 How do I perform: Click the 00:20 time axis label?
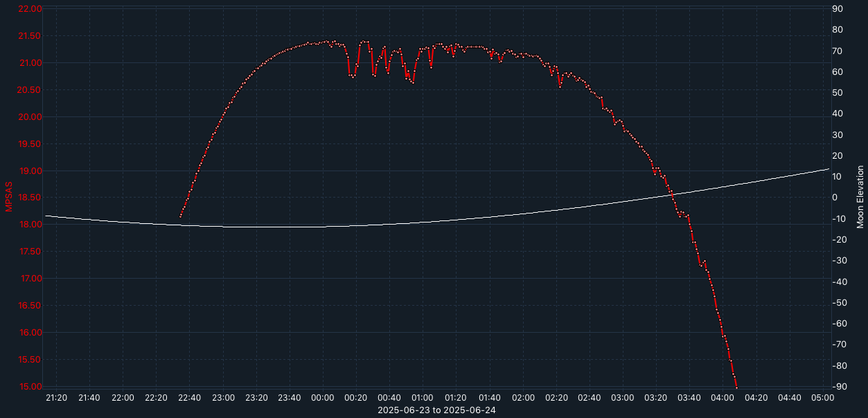point(356,398)
